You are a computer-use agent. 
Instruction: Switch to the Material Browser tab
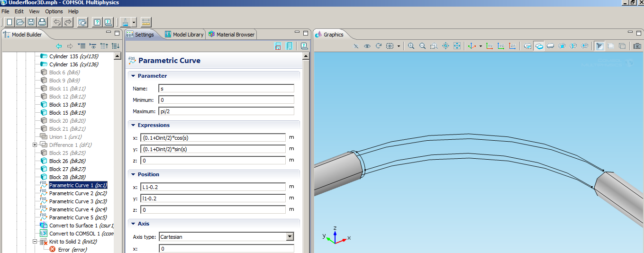(231, 35)
